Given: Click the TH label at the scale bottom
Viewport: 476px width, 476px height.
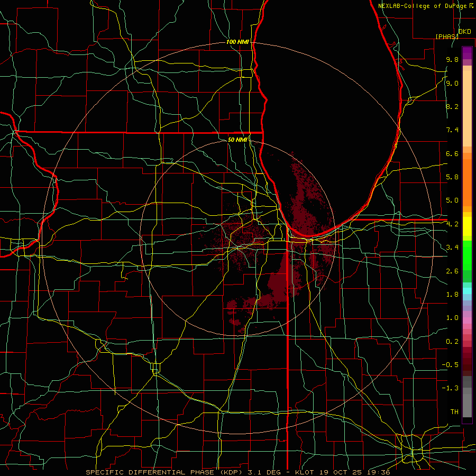Looking at the screenshot, I should [454, 412].
